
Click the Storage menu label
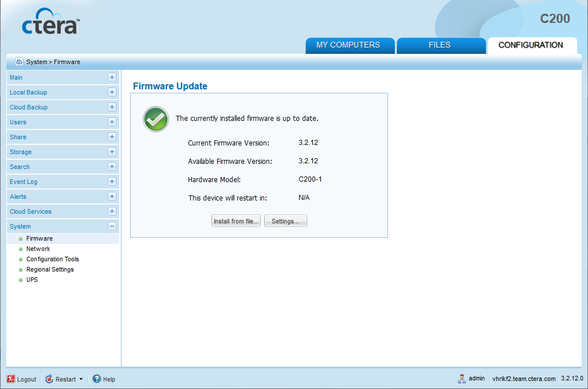[x=21, y=152]
